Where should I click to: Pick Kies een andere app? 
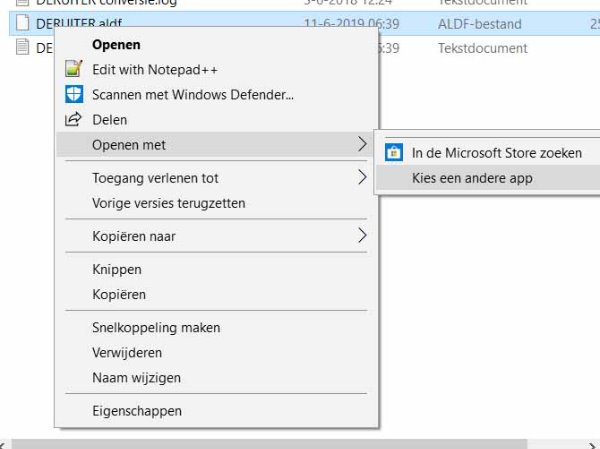[472, 179]
